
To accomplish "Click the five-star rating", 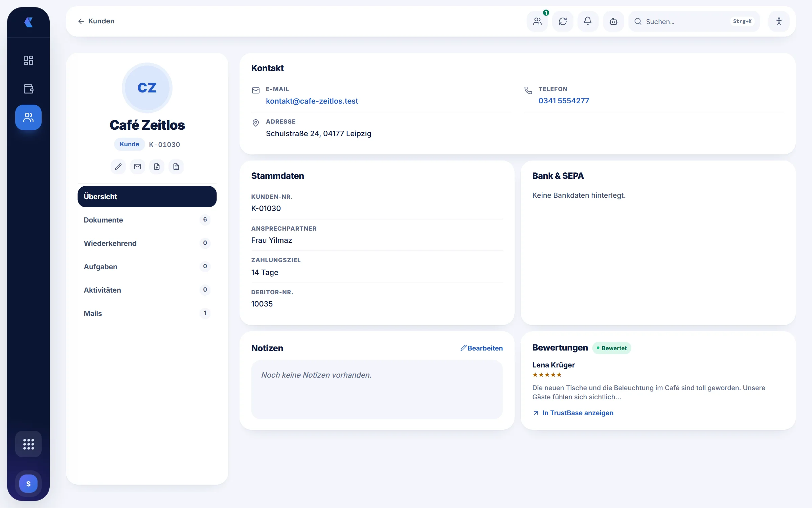I will [547, 375].
